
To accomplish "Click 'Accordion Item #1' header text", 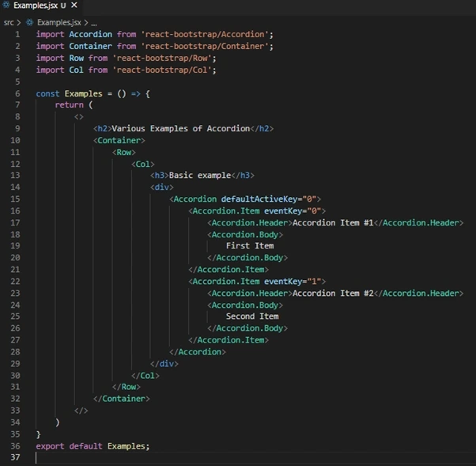I will [x=333, y=222].
